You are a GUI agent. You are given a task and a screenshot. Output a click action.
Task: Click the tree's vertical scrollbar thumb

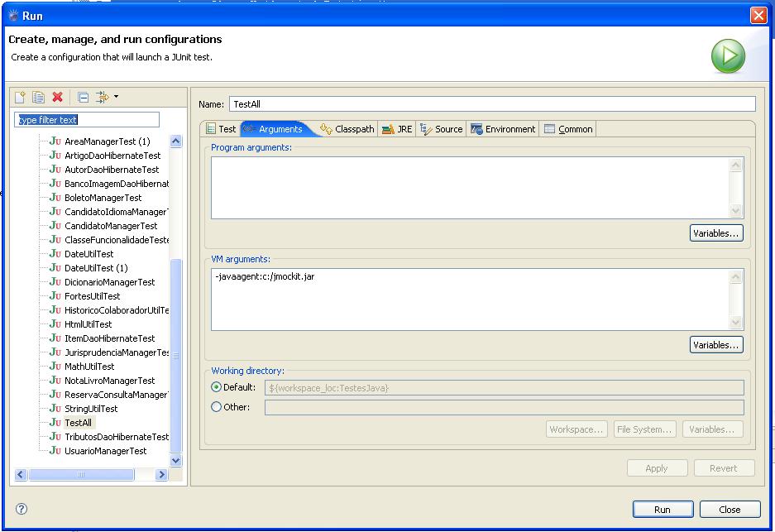[x=176, y=355]
